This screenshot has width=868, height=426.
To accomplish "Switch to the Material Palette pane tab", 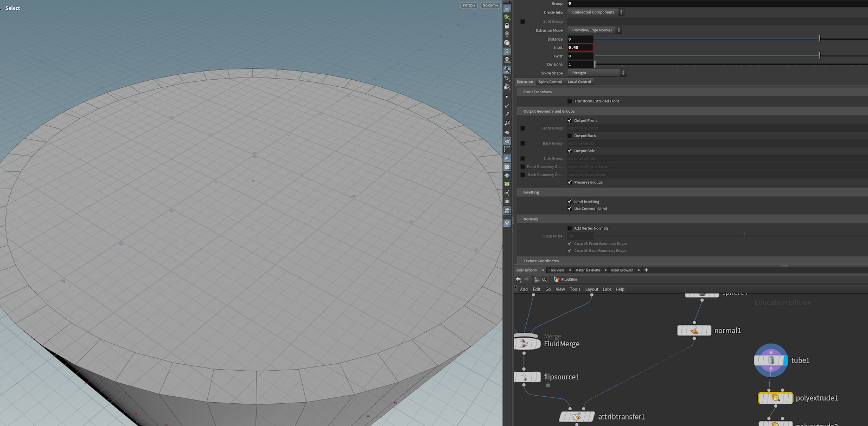I will point(588,270).
